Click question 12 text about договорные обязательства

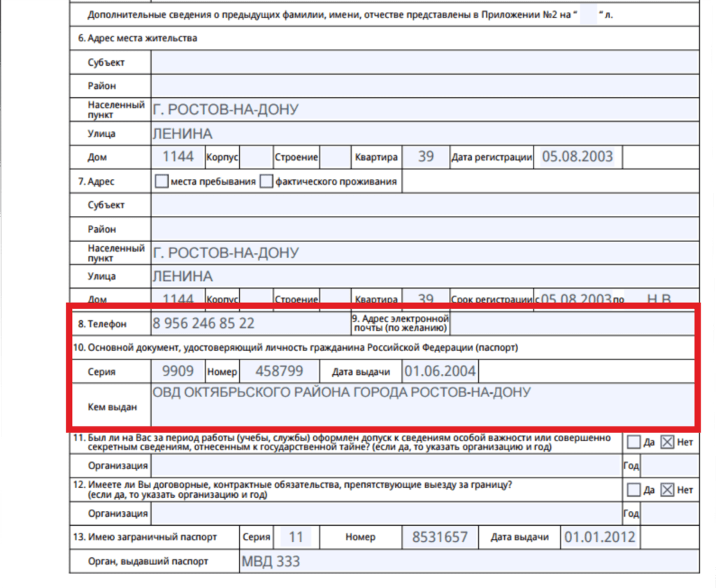pos(292,489)
